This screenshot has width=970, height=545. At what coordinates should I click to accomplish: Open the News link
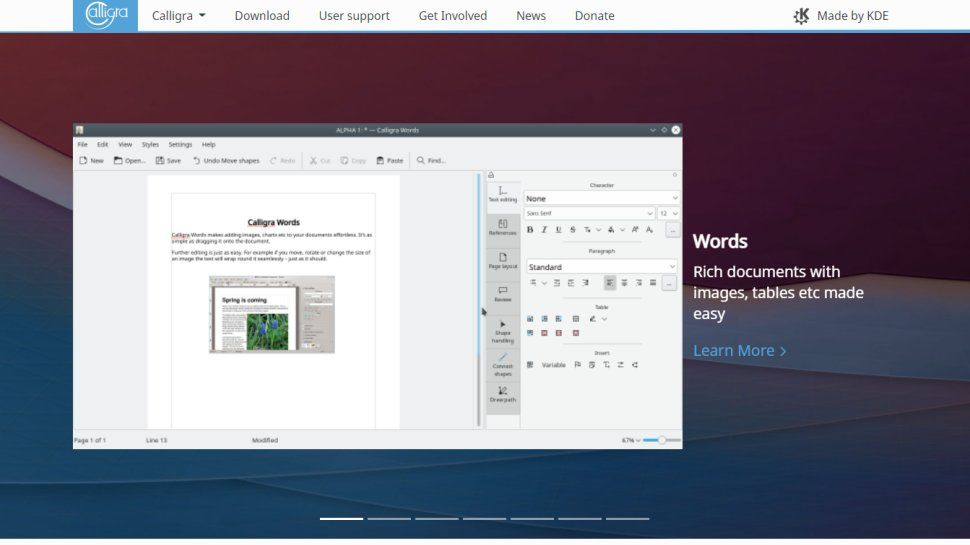click(x=531, y=15)
